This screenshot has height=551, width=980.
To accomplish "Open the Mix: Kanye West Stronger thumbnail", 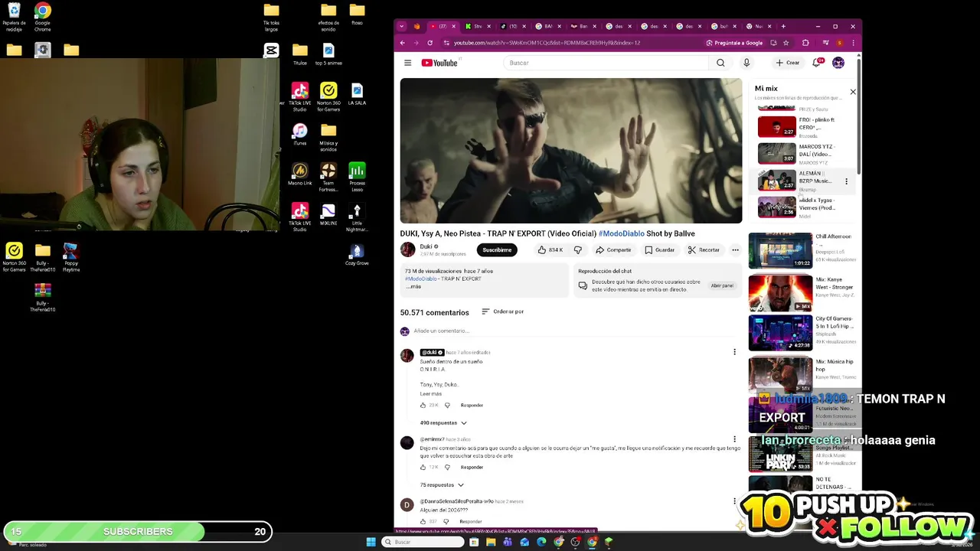I will [x=780, y=294].
